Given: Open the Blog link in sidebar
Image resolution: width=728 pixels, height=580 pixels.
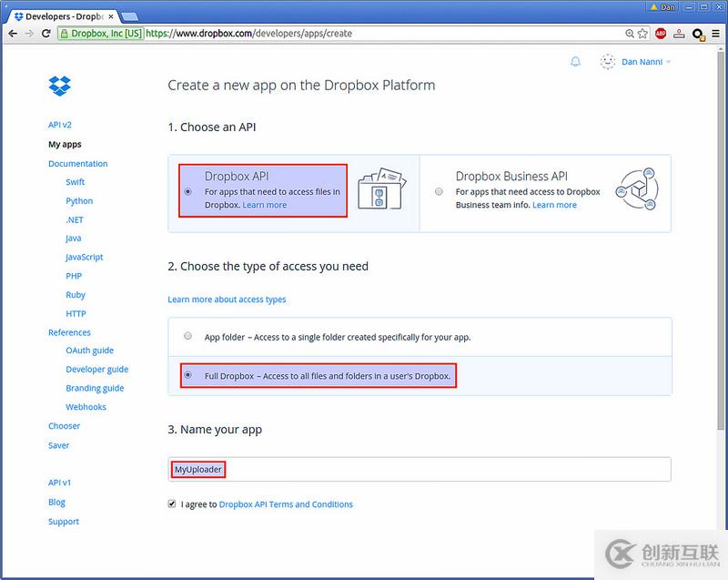Looking at the screenshot, I should (x=56, y=503).
